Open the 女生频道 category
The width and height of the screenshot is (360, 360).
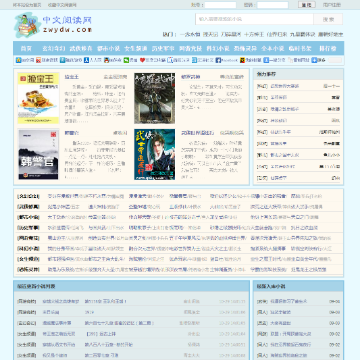click(136, 49)
